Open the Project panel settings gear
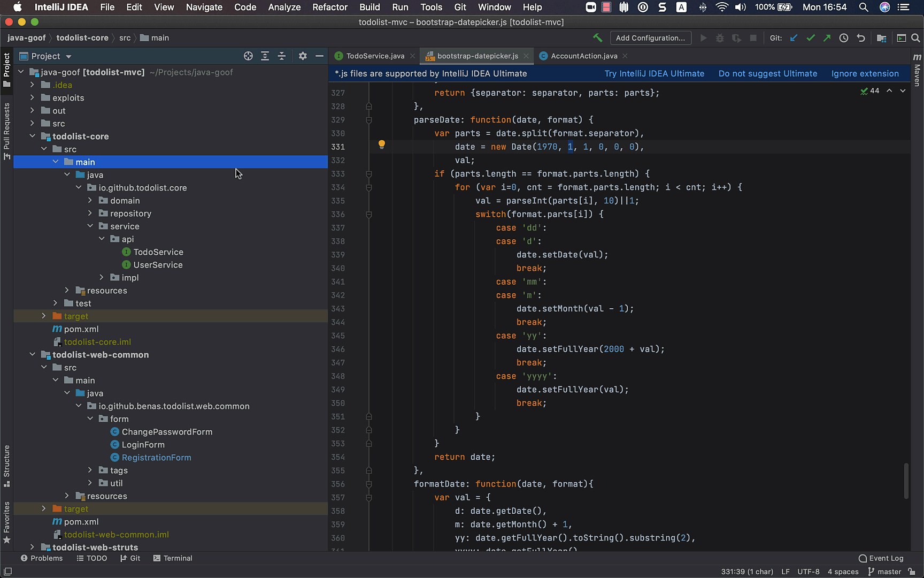The image size is (924, 578). click(x=303, y=56)
